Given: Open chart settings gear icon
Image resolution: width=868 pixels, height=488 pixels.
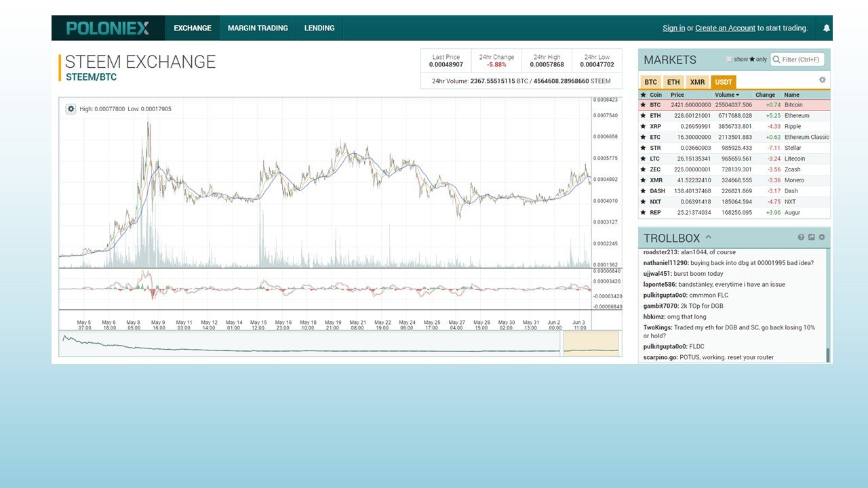Looking at the screenshot, I should coord(71,108).
